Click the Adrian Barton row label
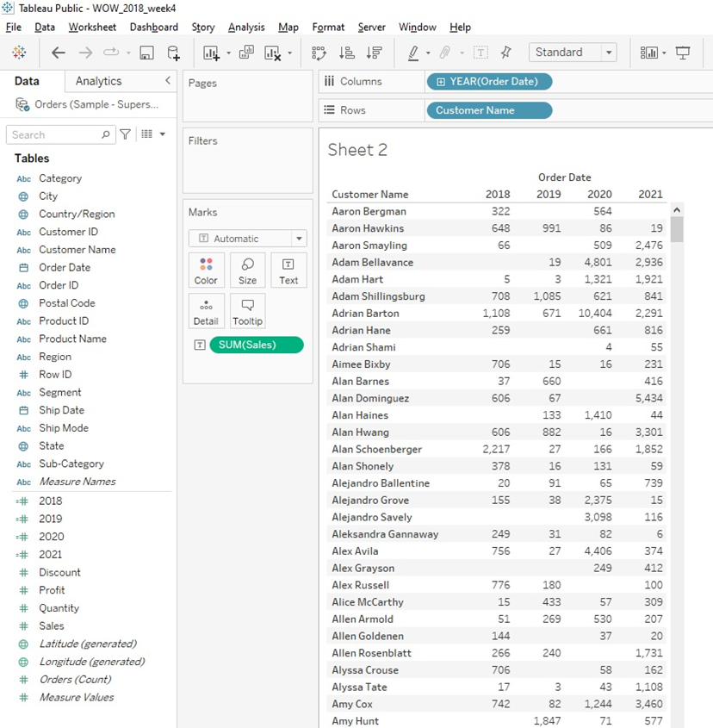The height and width of the screenshot is (728, 713). [x=365, y=313]
